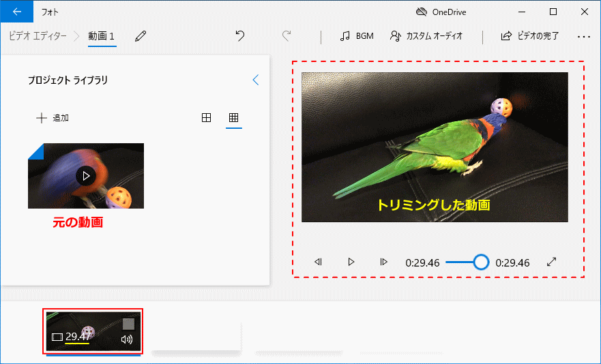
Task: Click the preview seek slider handle
Action: click(481, 262)
